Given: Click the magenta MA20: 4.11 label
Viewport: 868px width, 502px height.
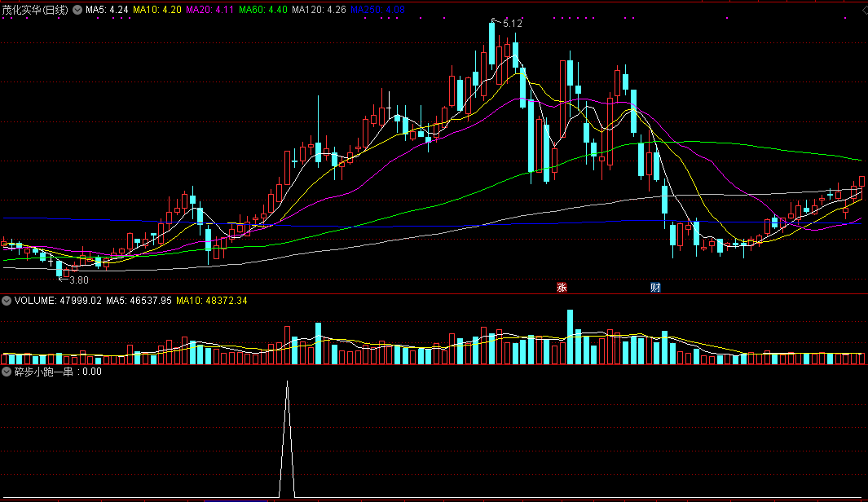Looking at the screenshot, I should pos(209,10).
